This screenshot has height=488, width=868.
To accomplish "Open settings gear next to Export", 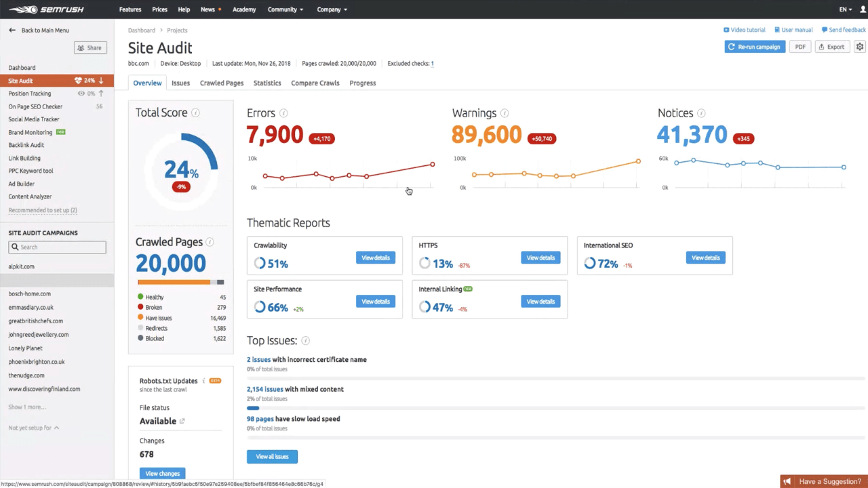I will (x=860, y=47).
